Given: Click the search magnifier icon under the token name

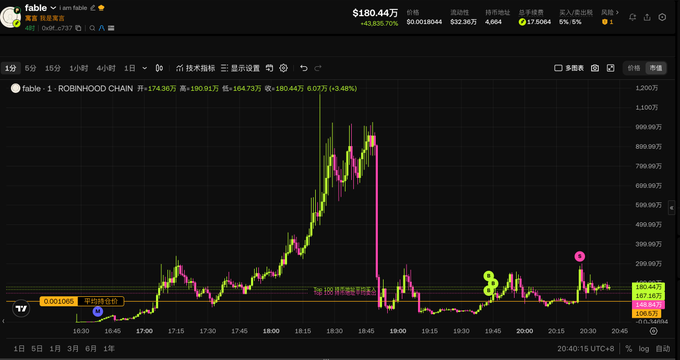Looking at the screenshot, I should pyautogui.click(x=92, y=28).
